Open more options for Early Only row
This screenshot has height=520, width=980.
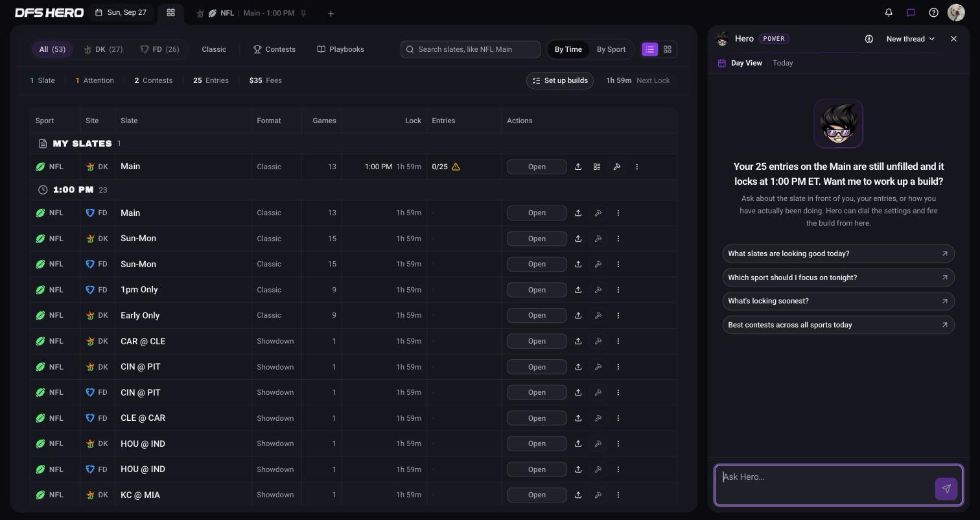pyautogui.click(x=618, y=315)
